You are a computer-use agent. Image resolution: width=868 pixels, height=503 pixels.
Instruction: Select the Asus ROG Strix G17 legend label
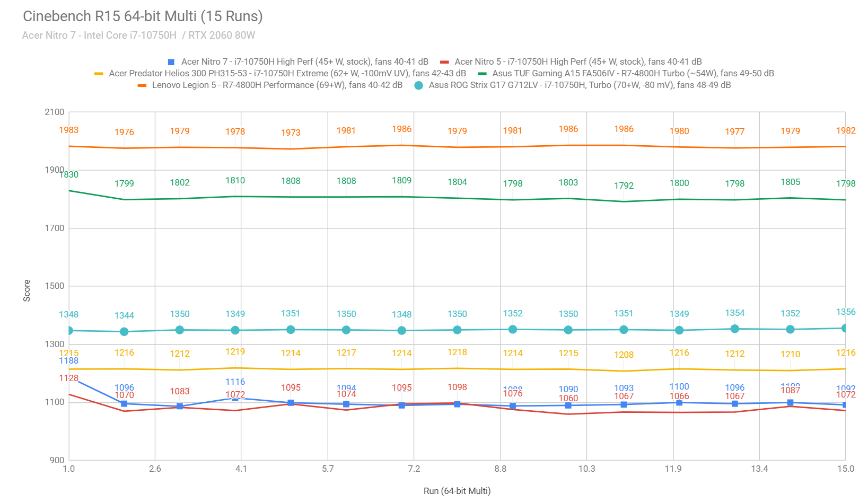(x=580, y=85)
